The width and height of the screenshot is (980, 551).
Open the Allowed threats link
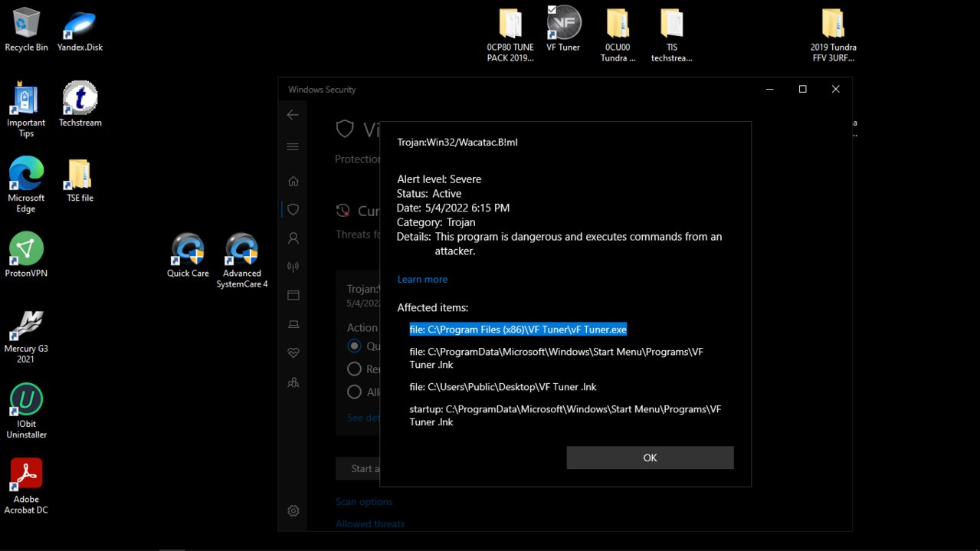pyautogui.click(x=370, y=524)
